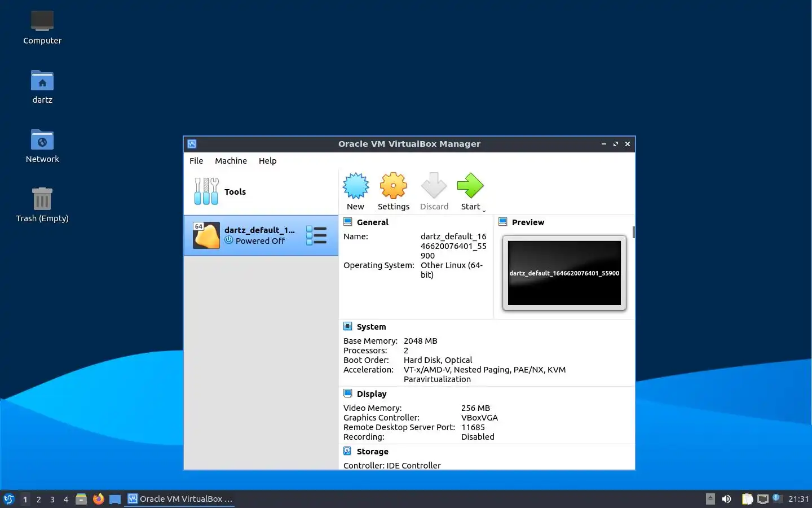
Task: Expand the Start button dropdown arrow
Action: (x=484, y=211)
